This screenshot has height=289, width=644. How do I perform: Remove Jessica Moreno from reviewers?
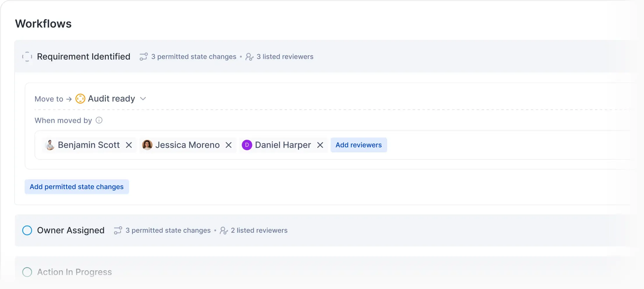click(x=229, y=145)
